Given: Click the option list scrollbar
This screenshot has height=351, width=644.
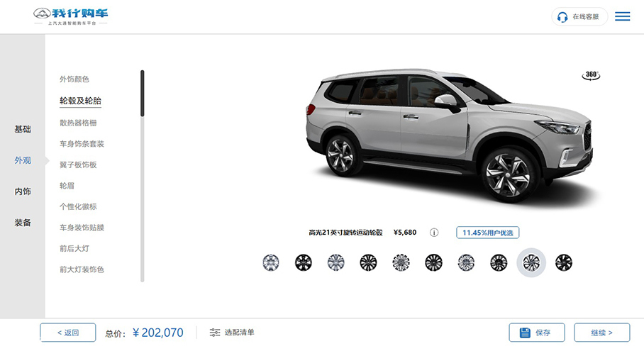Looking at the screenshot, I should tap(142, 176).
